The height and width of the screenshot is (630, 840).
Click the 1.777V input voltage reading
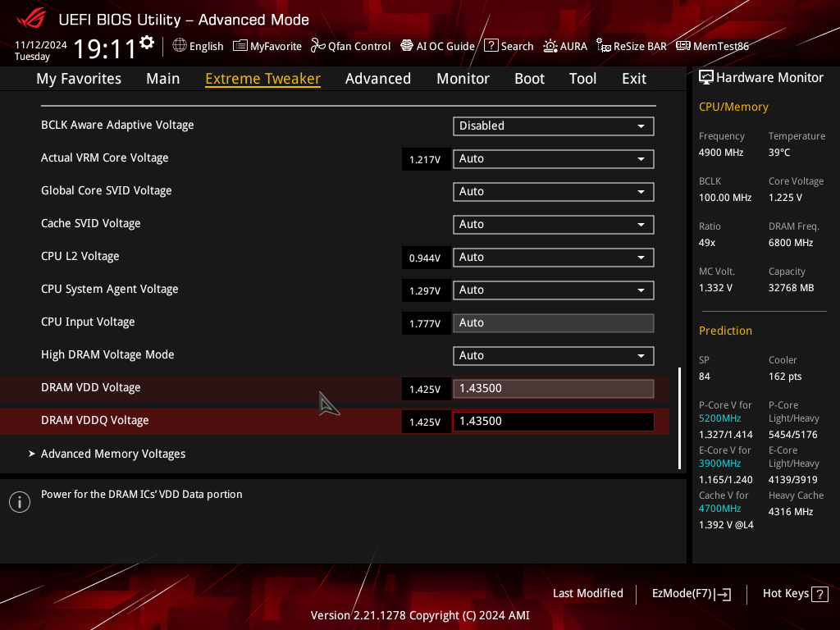click(x=426, y=323)
